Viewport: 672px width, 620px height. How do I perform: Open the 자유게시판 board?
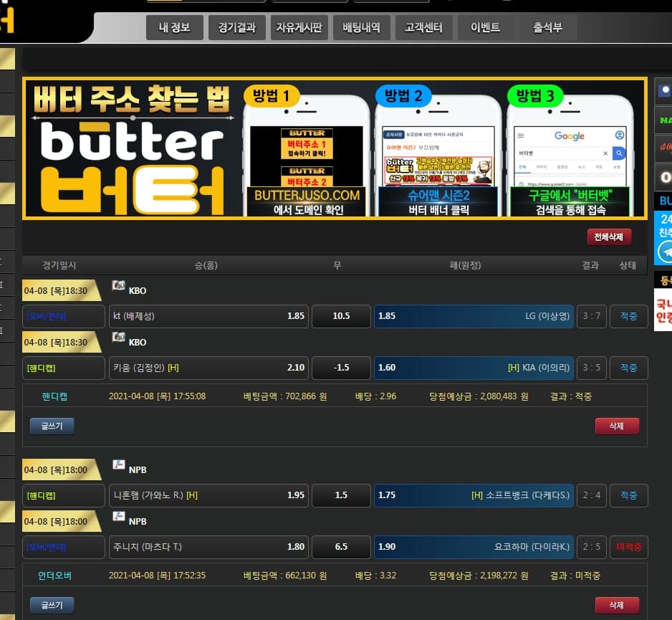point(299,29)
